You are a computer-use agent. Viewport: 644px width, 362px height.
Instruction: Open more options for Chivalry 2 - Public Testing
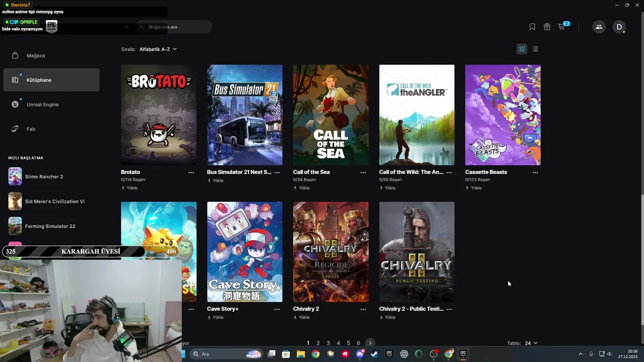[x=449, y=309]
